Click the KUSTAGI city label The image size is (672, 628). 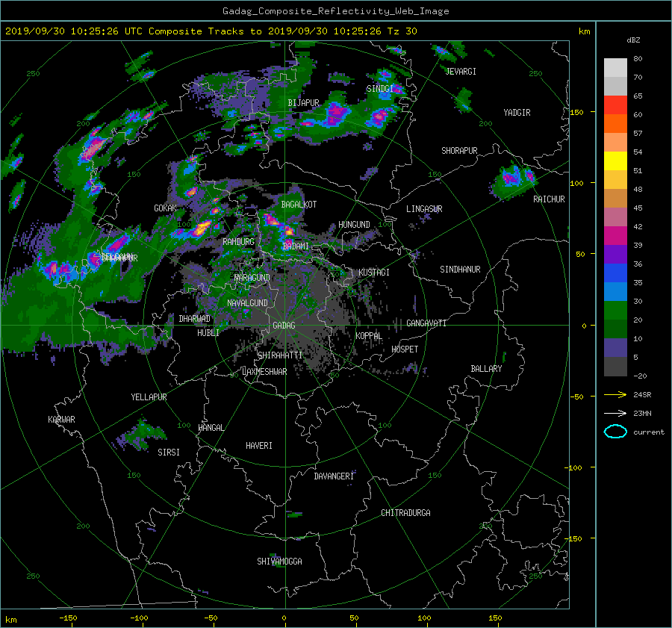click(x=374, y=273)
